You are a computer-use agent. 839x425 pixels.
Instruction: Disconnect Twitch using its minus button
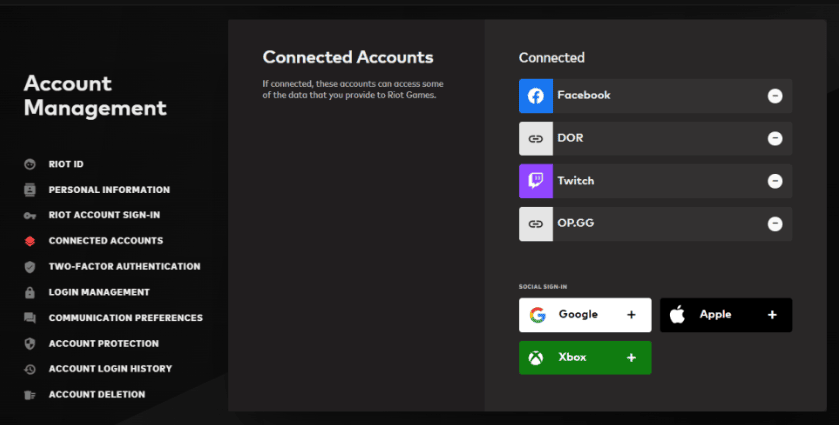[x=775, y=181]
